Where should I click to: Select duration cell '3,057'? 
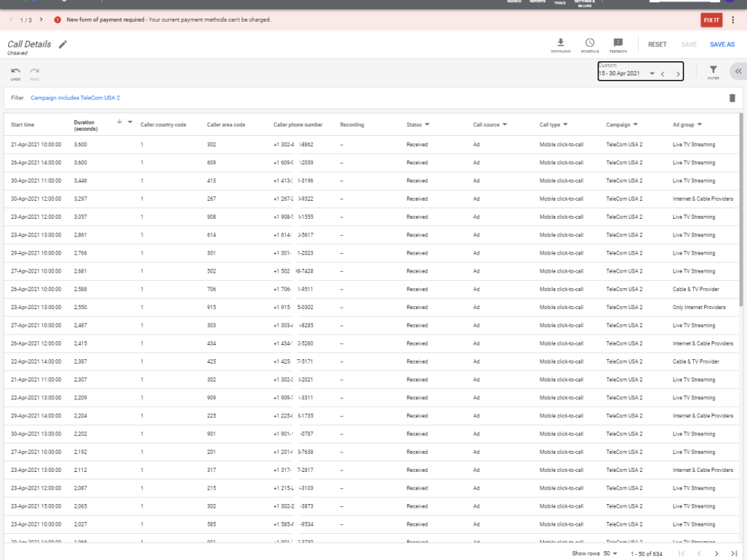coord(81,217)
